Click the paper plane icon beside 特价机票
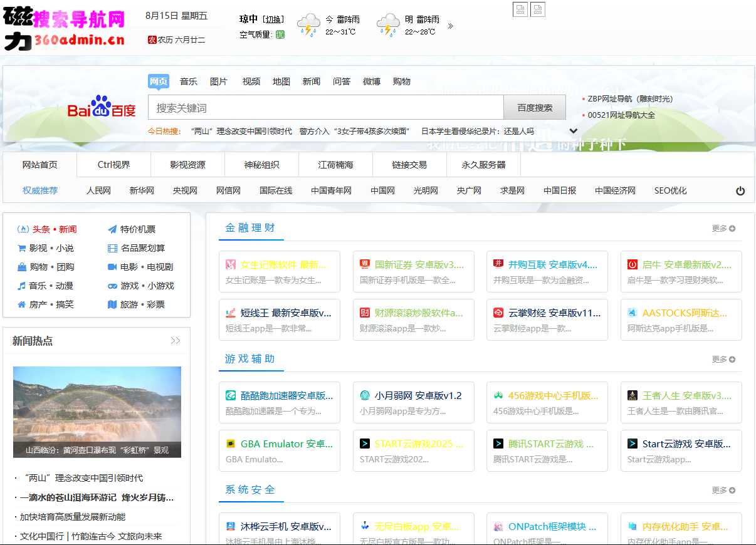 pyautogui.click(x=112, y=229)
